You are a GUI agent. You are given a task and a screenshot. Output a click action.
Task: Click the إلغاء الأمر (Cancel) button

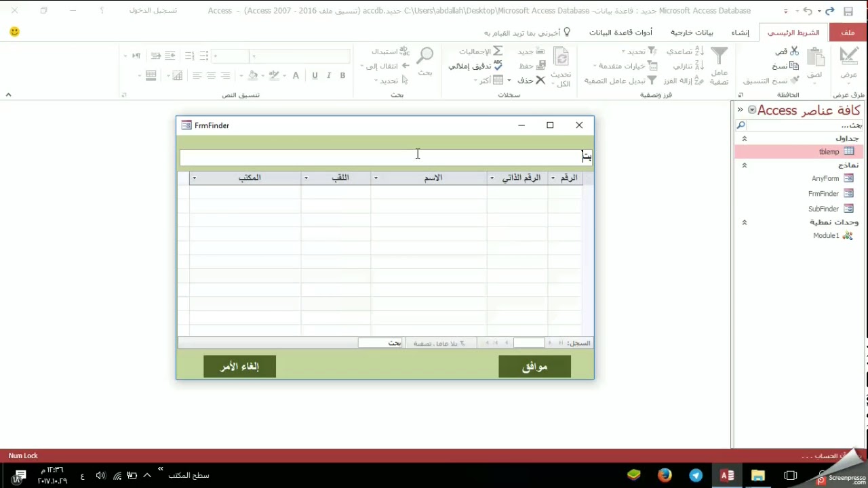click(x=239, y=367)
